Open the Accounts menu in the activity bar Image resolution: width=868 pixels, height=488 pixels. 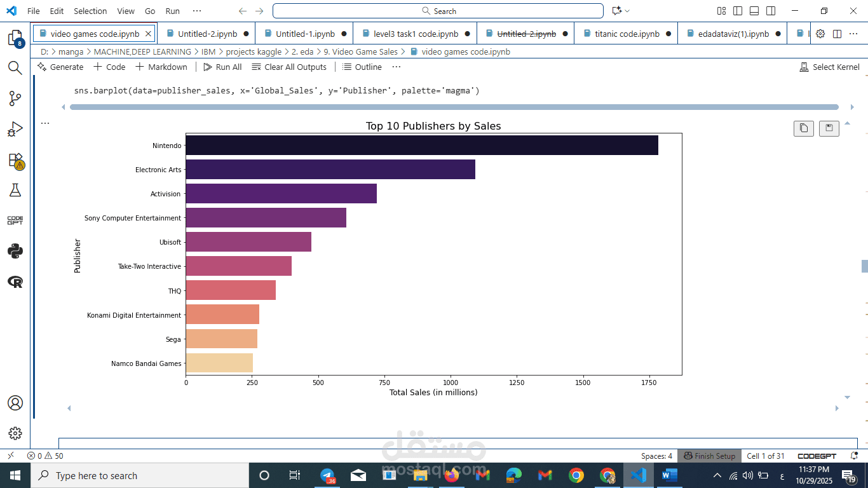click(x=15, y=403)
